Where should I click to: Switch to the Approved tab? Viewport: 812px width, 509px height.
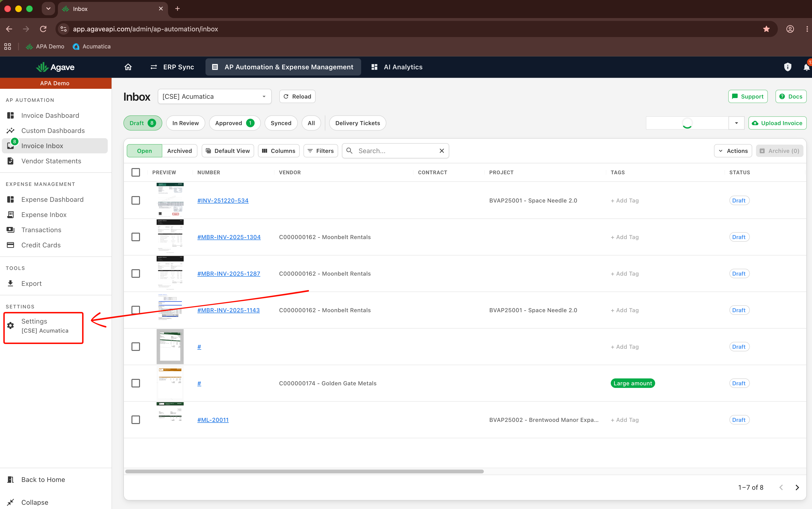[x=234, y=123]
